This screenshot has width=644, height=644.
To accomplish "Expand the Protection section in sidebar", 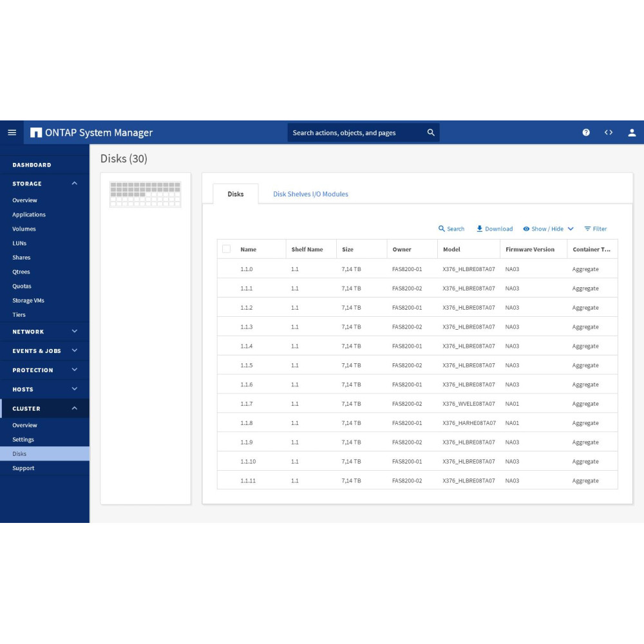I will 75,370.
